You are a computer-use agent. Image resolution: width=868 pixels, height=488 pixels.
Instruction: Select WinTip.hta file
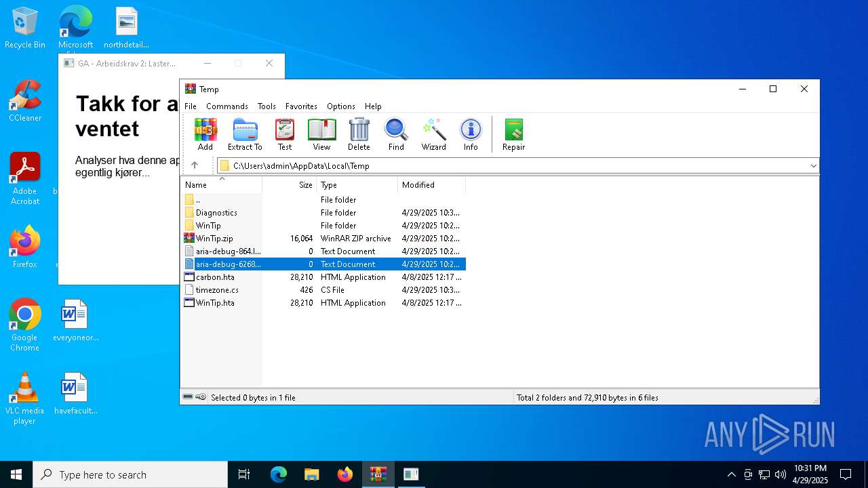[323, 303]
